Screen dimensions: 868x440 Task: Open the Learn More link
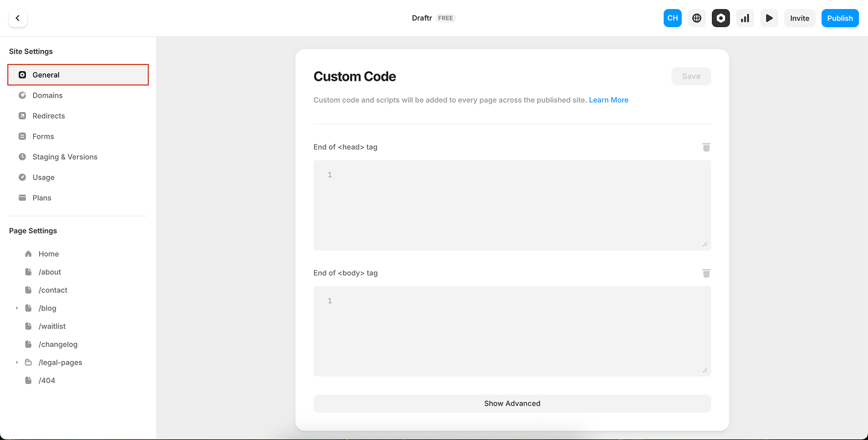point(609,100)
